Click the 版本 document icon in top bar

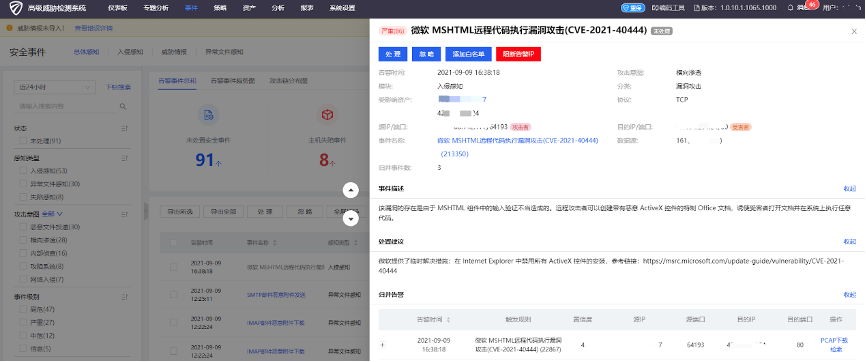point(696,8)
